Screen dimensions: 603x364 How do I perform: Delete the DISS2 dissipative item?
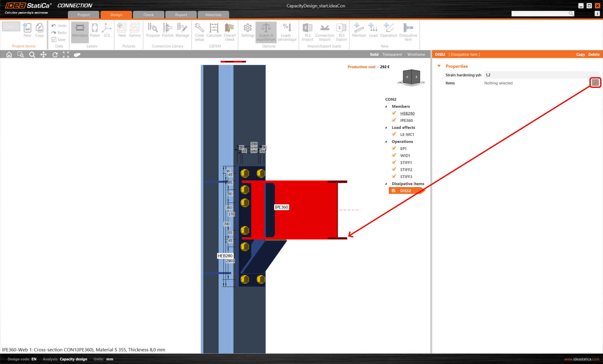coord(594,54)
